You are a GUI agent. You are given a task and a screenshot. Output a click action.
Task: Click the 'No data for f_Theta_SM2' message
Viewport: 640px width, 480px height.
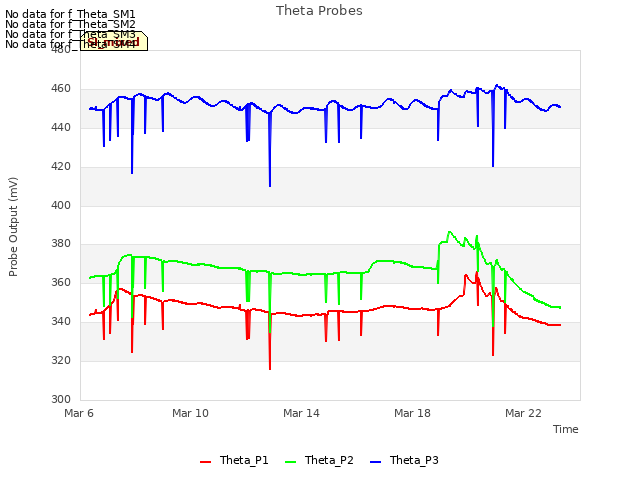pyautogui.click(x=70, y=24)
